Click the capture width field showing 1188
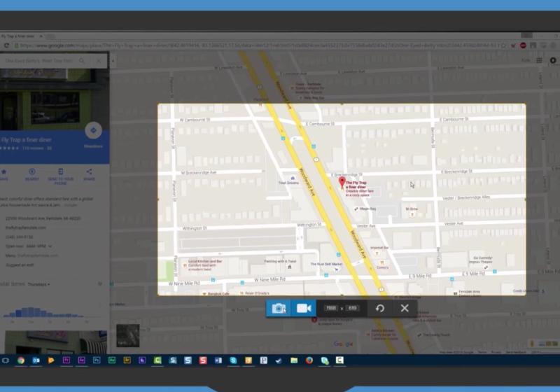 point(331,309)
